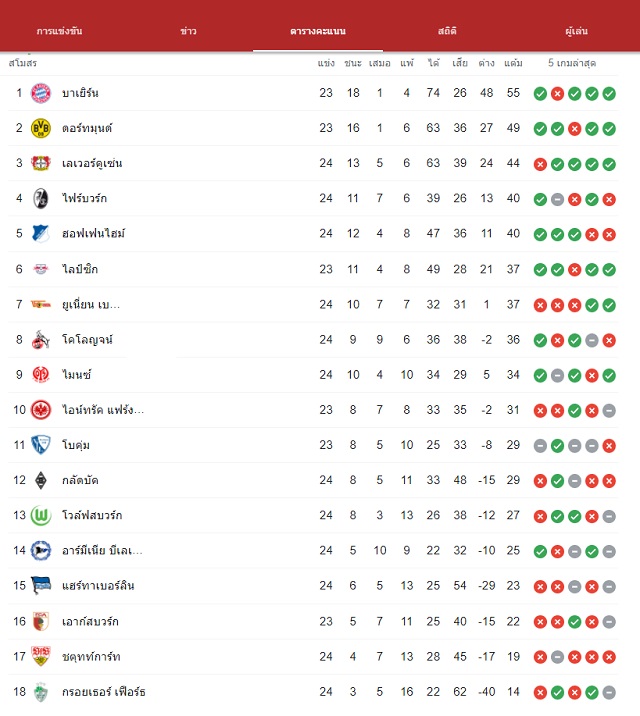Image resolution: width=640 pixels, height=716 pixels.
Task: Click Freiburg's gray draw result icon
Action: pos(557,199)
